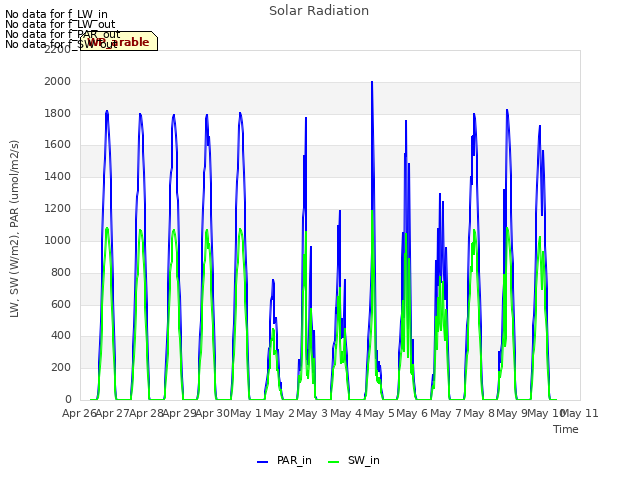Screen dimensions: 640x480
Task: Click the 800 y-axis tick label
Action: [x=61, y=272]
